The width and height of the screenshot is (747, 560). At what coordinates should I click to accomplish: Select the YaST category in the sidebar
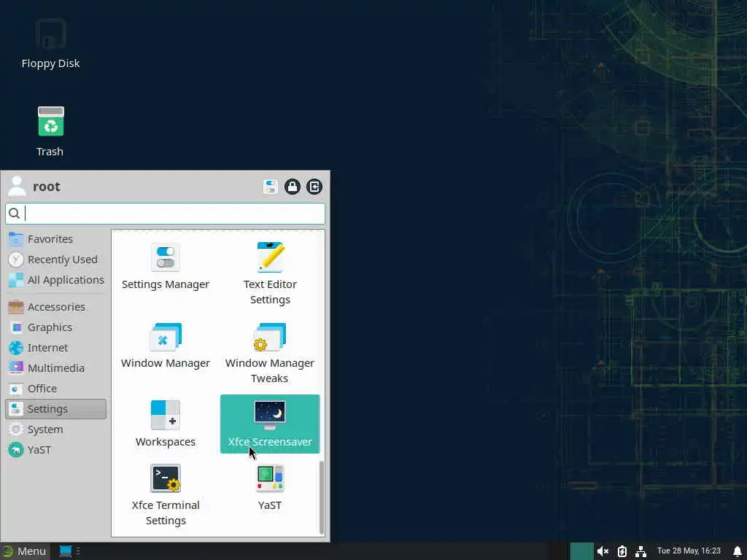tap(55, 450)
